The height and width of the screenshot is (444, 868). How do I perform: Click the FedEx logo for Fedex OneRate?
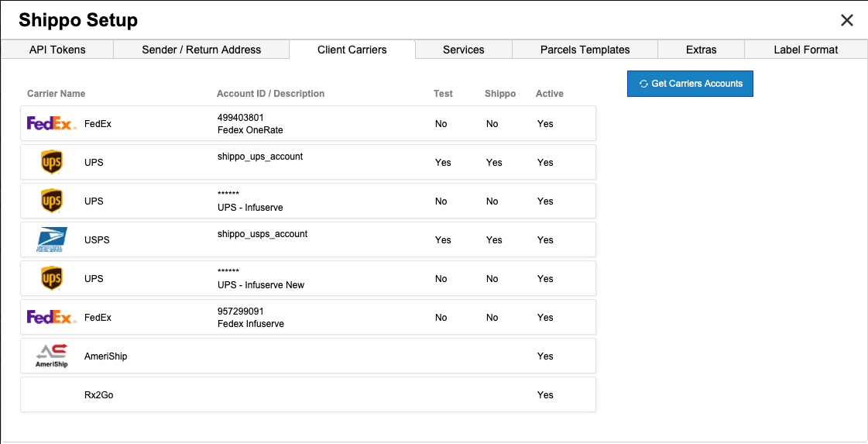[x=51, y=124]
